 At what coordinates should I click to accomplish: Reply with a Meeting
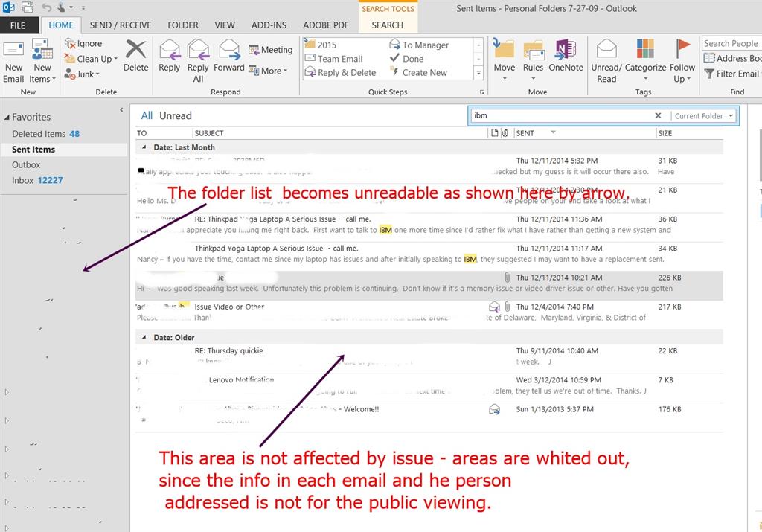[x=271, y=50]
